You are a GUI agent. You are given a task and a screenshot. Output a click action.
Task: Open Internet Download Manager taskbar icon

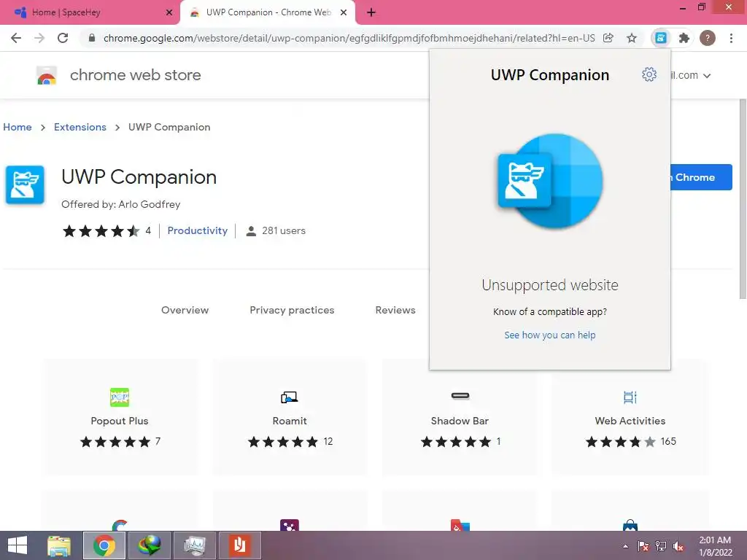coord(150,545)
